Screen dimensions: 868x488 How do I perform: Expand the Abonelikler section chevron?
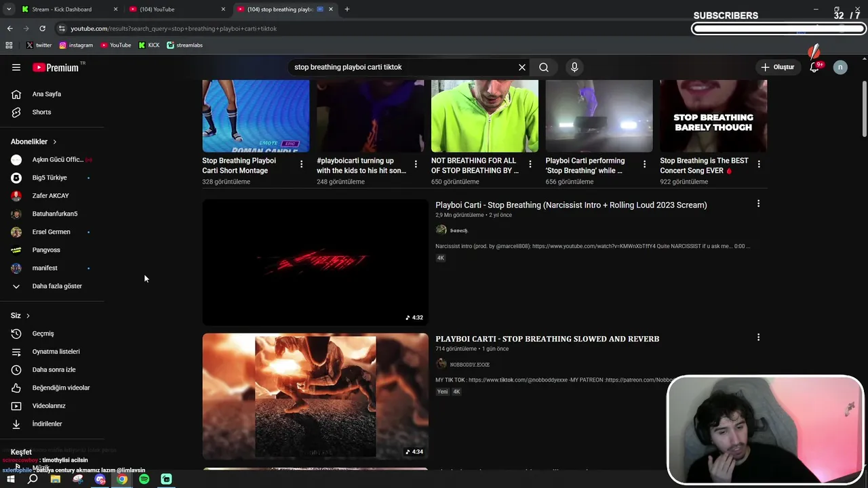click(x=54, y=142)
